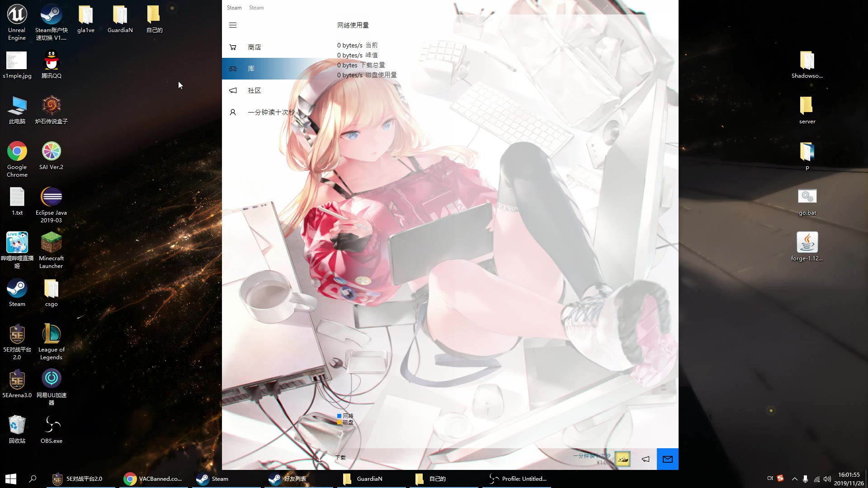Open OBS.exe desktop shortcut

point(52,430)
